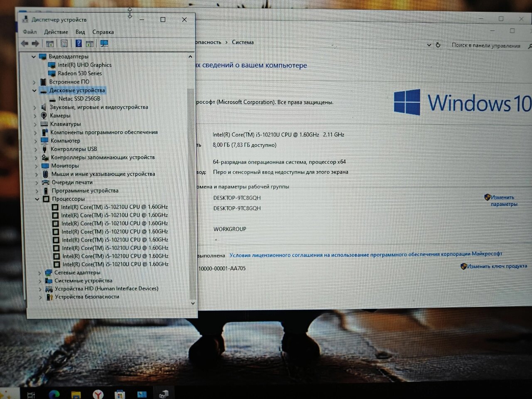Click the keyboard icon next to Клавиатуры
Image resolution: width=532 pixels, height=399 pixels.
tap(44, 124)
